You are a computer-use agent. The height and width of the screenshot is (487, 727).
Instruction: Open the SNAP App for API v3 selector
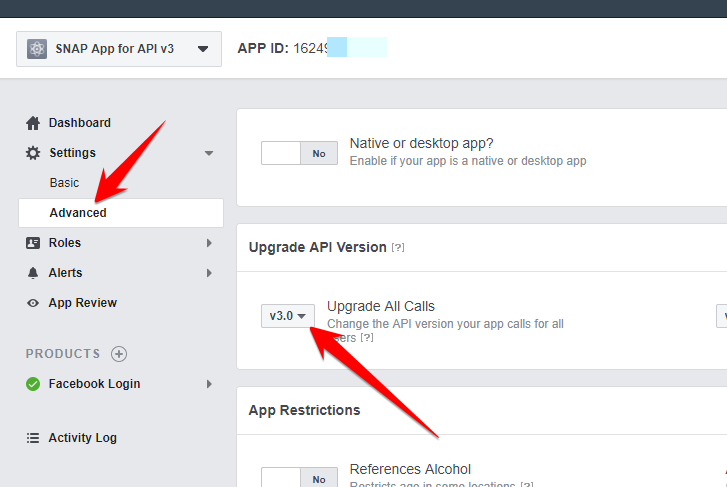coord(119,49)
